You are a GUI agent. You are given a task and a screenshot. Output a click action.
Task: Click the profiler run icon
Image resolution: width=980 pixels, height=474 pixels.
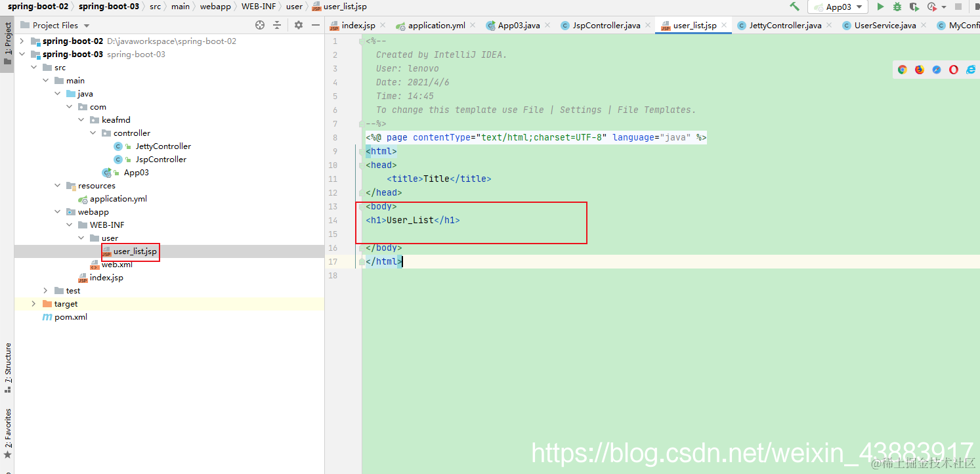pos(932,7)
